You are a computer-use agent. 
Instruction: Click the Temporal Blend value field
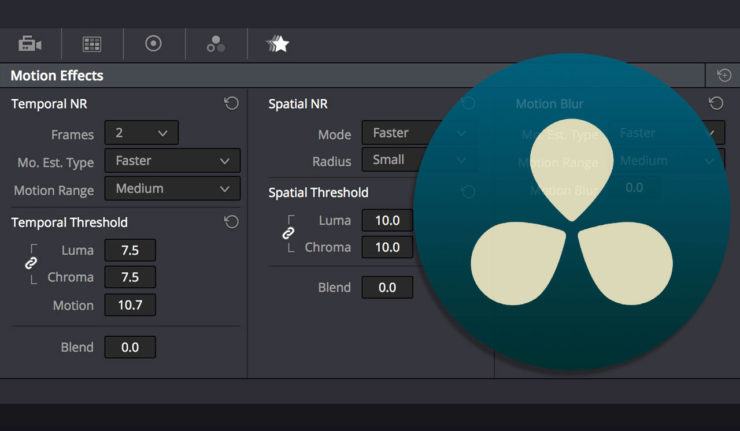click(x=130, y=347)
